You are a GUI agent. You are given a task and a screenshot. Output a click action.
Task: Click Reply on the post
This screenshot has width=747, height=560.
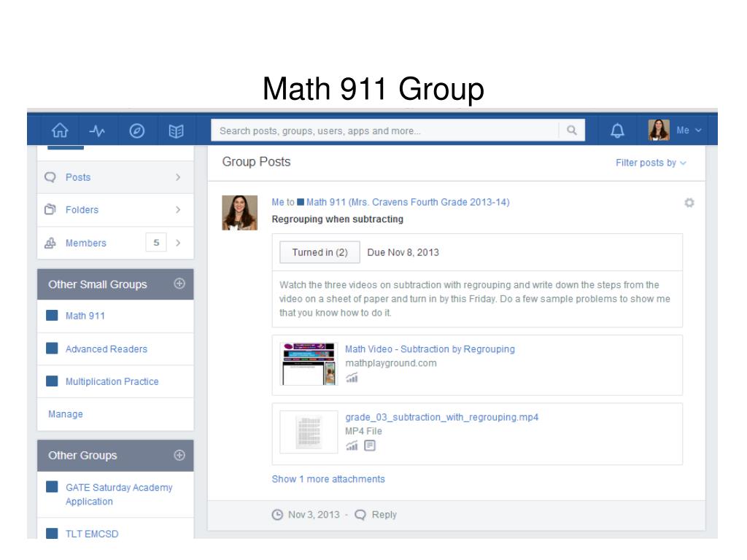click(x=384, y=515)
